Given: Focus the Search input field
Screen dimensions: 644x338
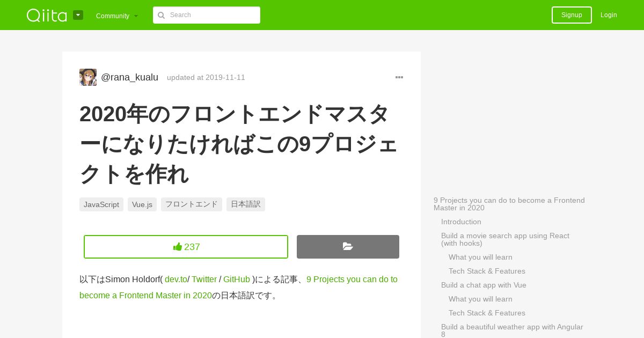Looking at the screenshot, I should [x=207, y=15].
